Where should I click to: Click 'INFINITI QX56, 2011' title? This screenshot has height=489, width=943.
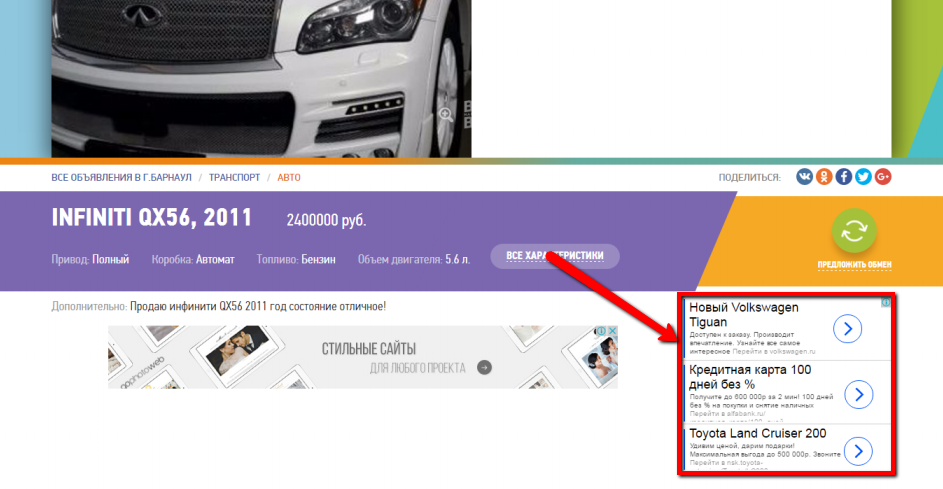pos(152,218)
